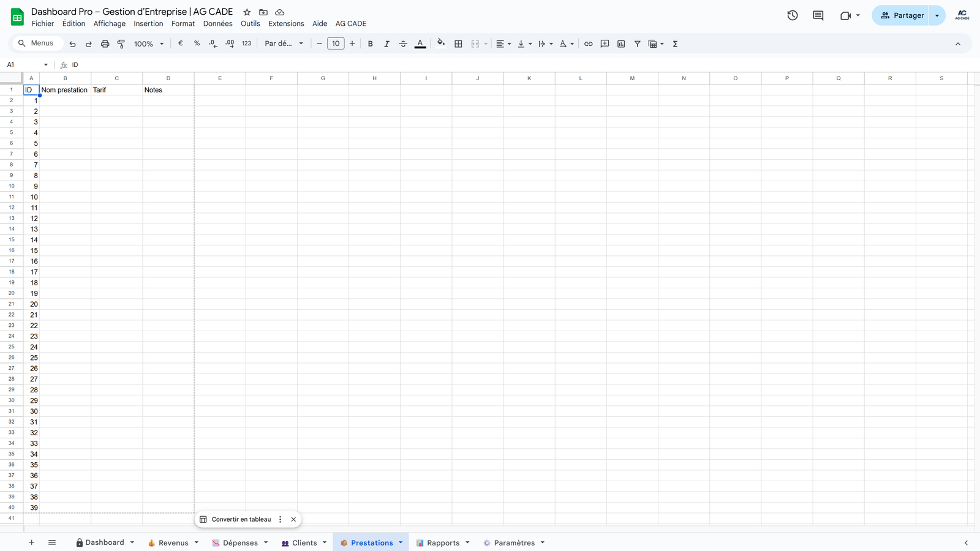Open the comments panel icon
Viewport: 980px width, 551px height.
tap(818, 15)
